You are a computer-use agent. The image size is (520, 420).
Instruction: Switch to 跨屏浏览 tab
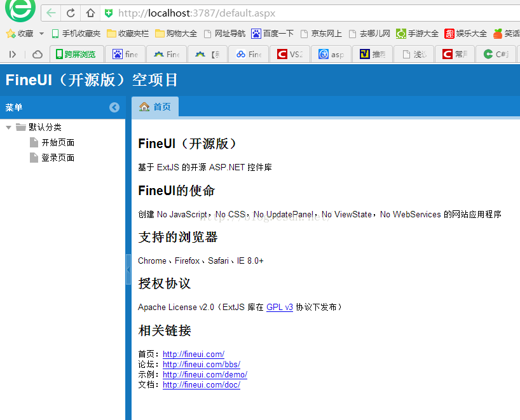pyautogui.click(x=77, y=54)
